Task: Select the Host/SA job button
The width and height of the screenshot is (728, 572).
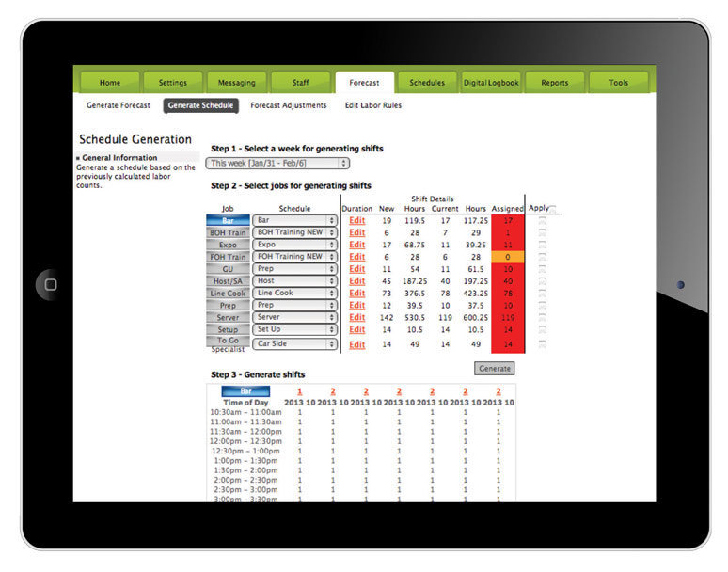Action: (228, 281)
